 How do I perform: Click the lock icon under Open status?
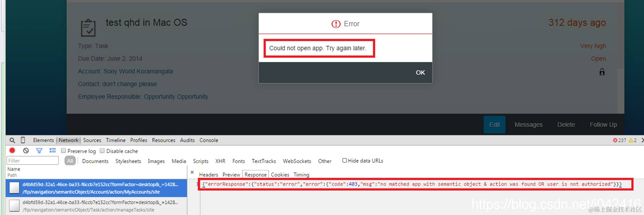click(x=602, y=72)
